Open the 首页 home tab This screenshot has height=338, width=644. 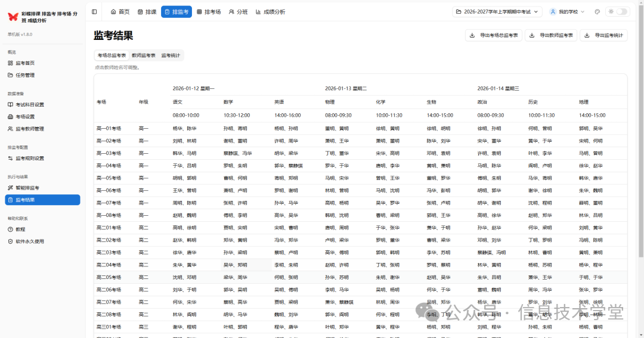pyautogui.click(x=120, y=12)
